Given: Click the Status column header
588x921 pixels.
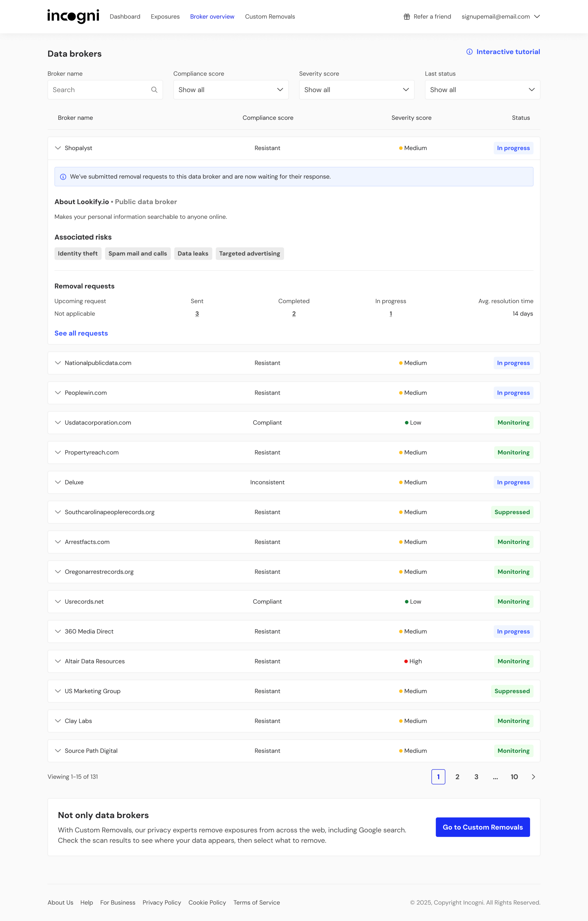Looking at the screenshot, I should tap(521, 118).
